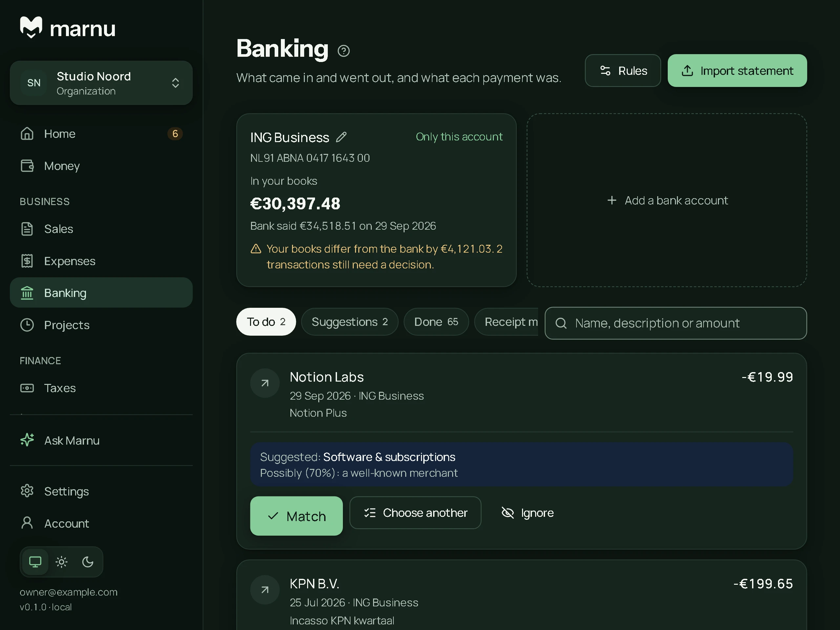Click the search magnifier icon

pyautogui.click(x=561, y=323)
